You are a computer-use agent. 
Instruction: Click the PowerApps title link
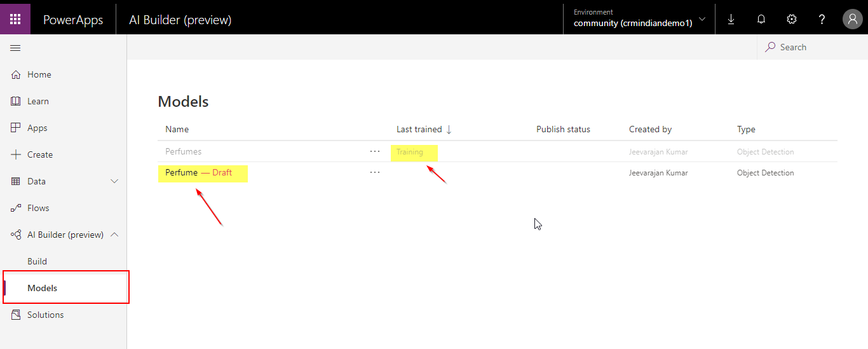click(x=73, y=20)
